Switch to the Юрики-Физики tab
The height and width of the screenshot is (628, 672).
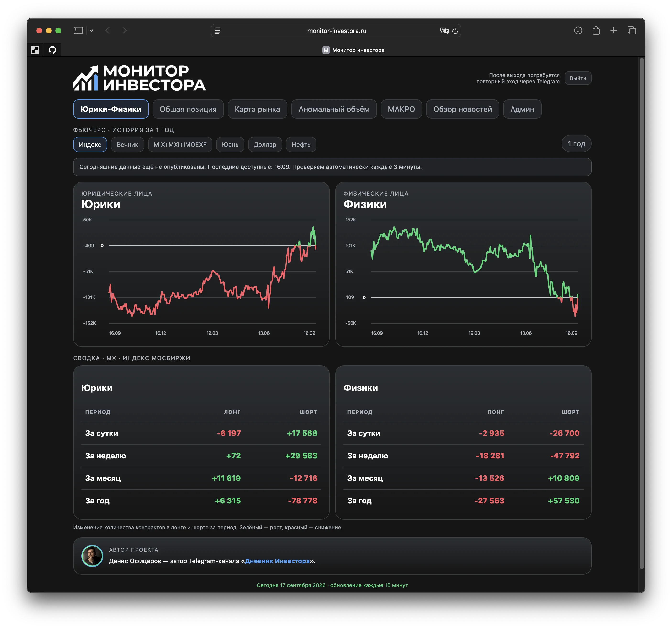coord(111,109)
